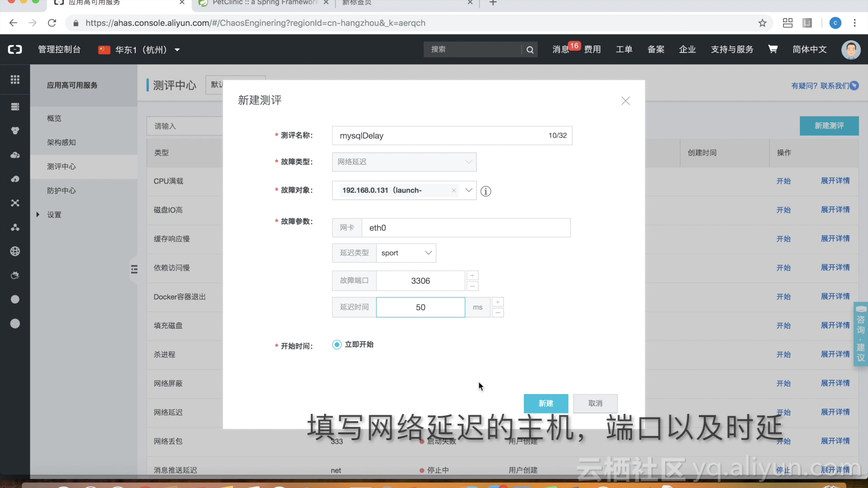Click the search magnifier icon

(x=530, y=50)
